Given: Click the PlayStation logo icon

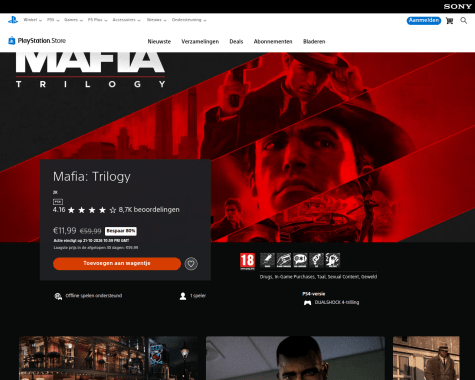Looking at the screenshot, I should [13, 20].
